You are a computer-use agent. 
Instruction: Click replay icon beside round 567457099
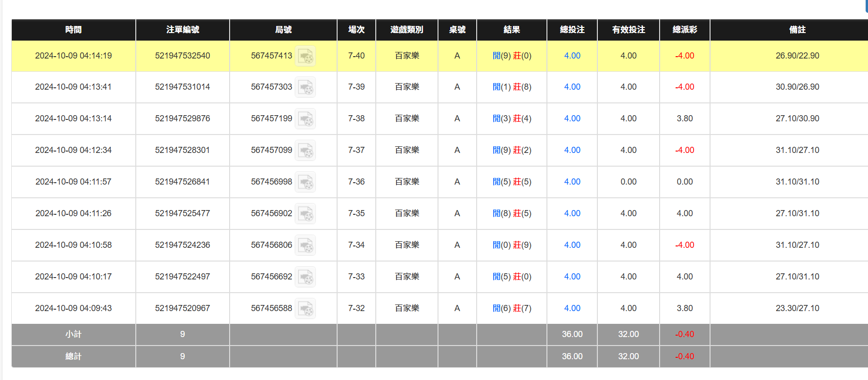[305, 151]
